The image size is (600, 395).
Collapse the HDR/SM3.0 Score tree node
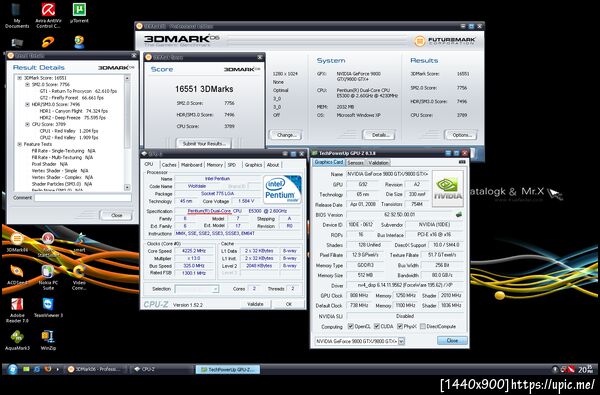point(27,104)
